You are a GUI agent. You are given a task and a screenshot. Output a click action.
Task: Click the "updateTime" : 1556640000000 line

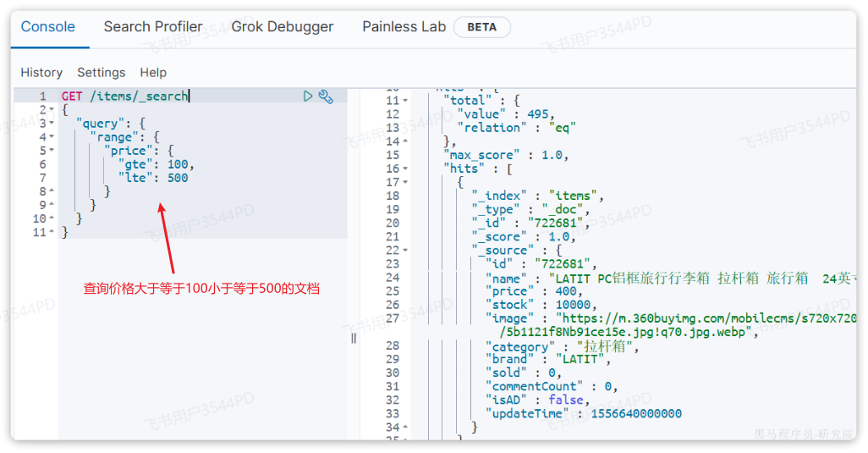point(584,414)
